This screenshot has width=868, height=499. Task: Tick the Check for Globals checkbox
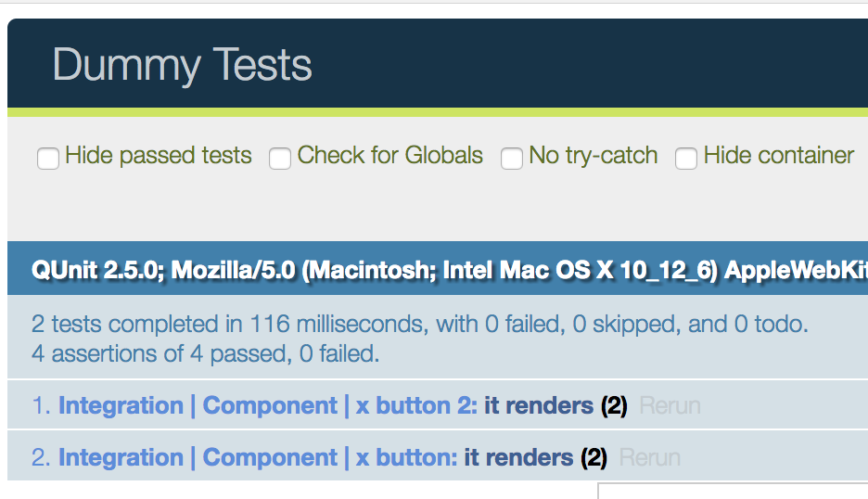point(280,159)
